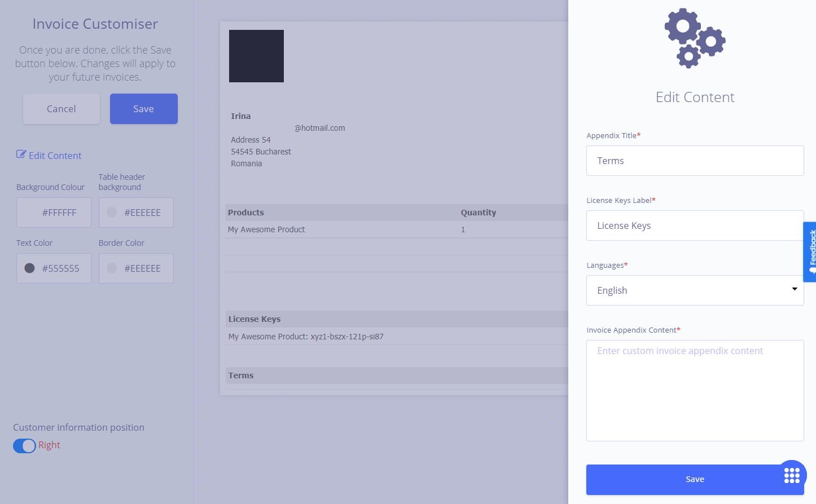The height and width of the screenshot is (504, 816).
Task: Click the left panel Save button
Action: point(143,109)
